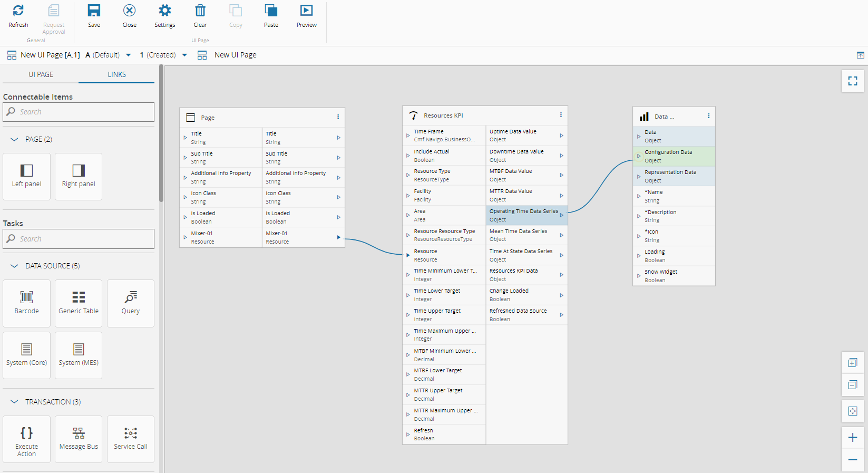The image size is (868, 473).
Task: Zoom out using the minus button
Action: pyautogui.click(x=852, y=459)
